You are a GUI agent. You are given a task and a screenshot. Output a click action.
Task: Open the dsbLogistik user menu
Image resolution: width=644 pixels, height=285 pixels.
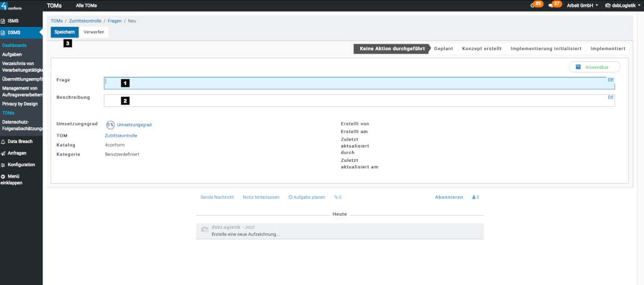tap(621, 5)
